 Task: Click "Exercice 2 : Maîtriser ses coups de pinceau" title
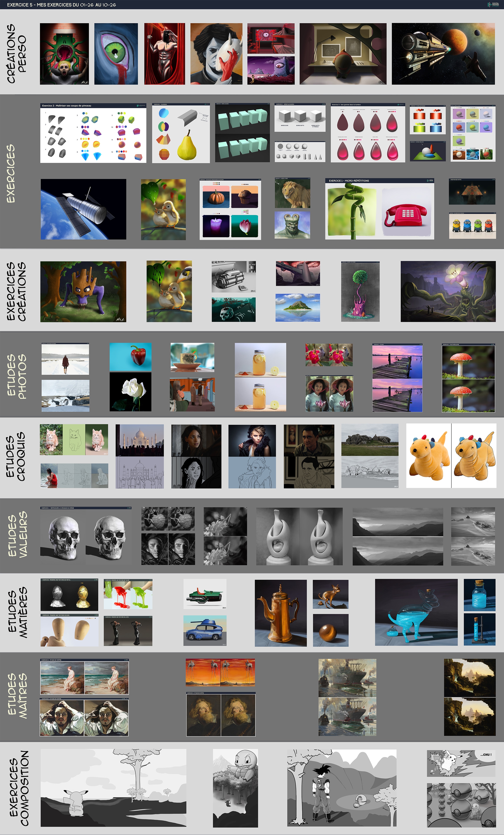coord(67,106)
